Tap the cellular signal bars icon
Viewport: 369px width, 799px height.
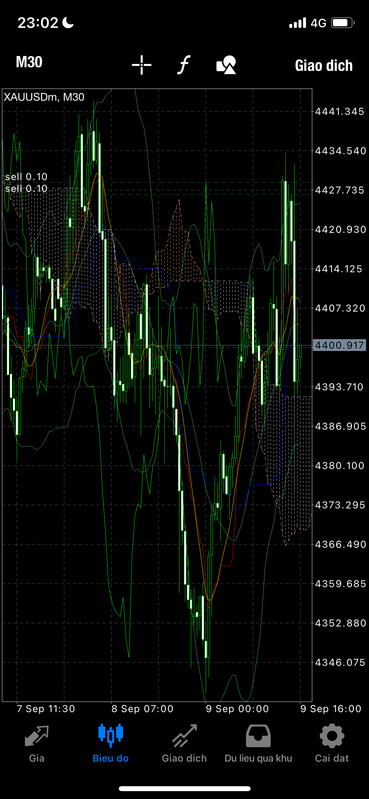pos(297,23)
